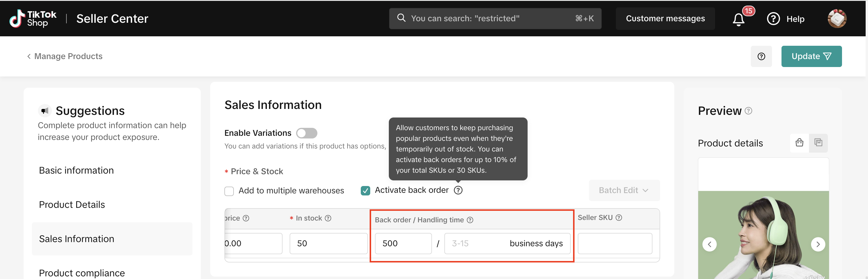Screen dimensions: 868x279
Task: Uncheck Activate back order
Action: tap(365, 191)
